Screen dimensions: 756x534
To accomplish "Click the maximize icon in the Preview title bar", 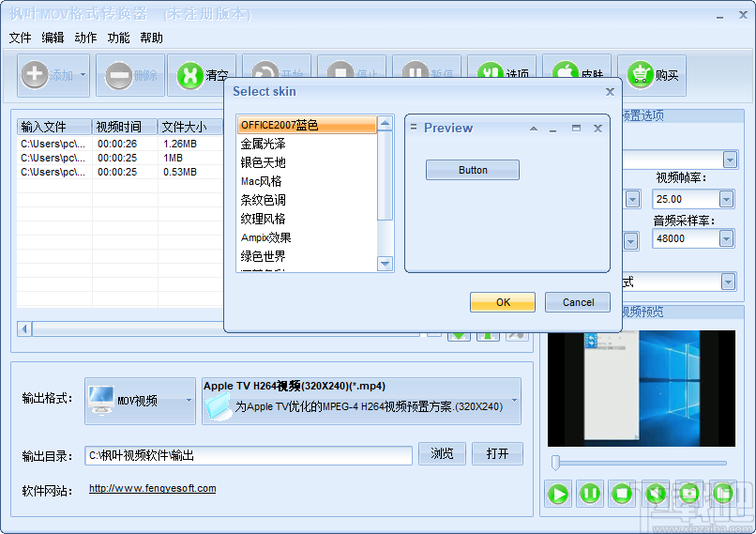I will 576,129.
